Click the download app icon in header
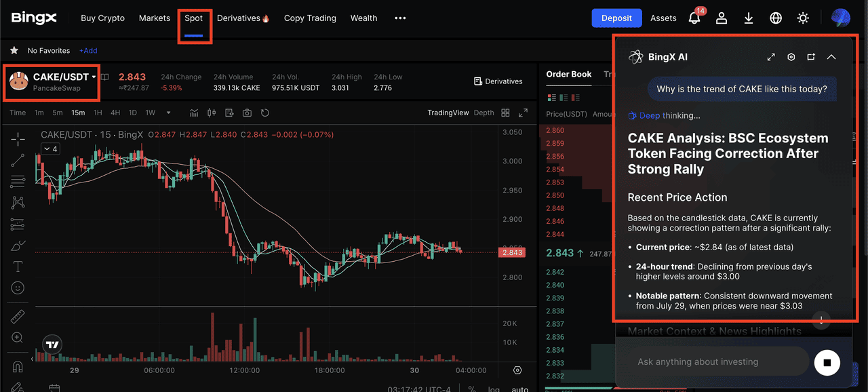The height and width of the screenshot is (392, 868). point(749,18)
